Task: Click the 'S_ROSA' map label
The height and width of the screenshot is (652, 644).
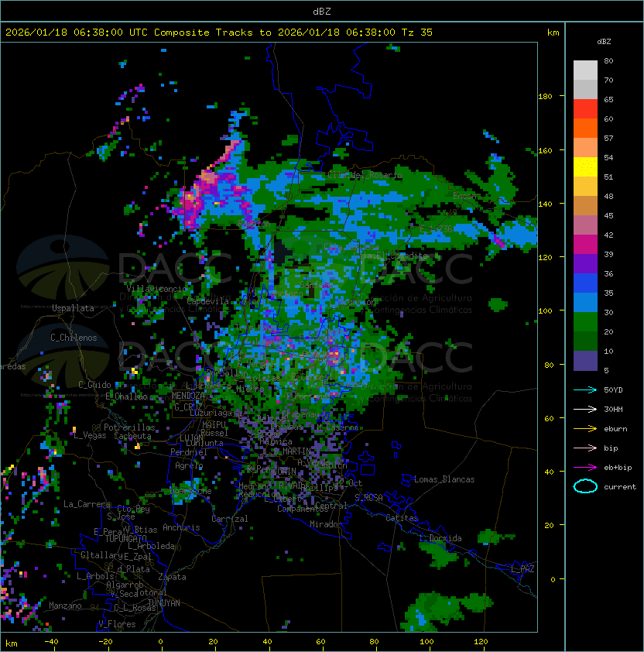Action: 368,498
